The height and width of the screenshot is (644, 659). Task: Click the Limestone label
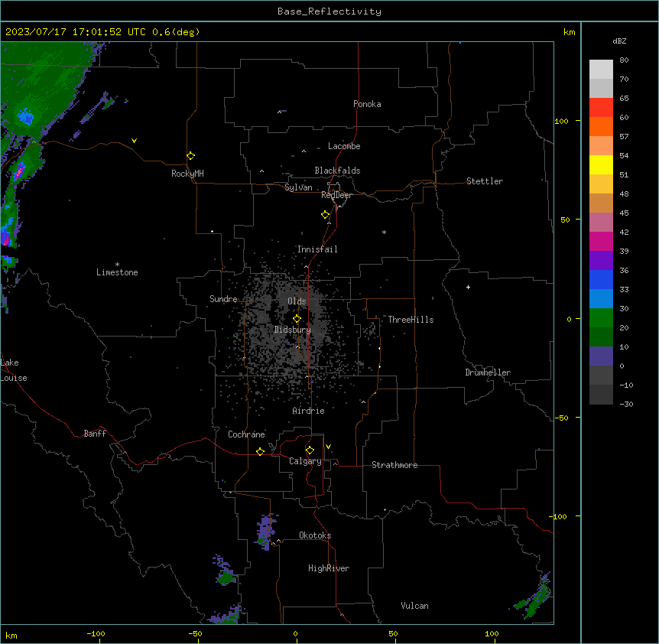pos(117,272)
